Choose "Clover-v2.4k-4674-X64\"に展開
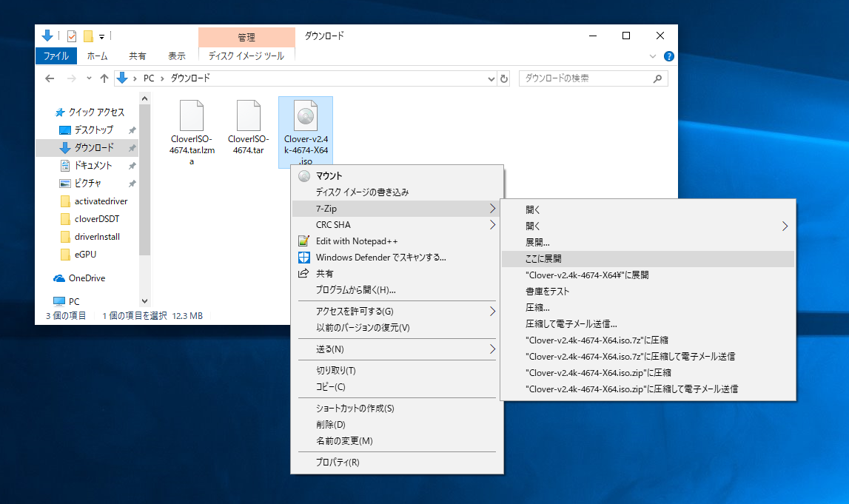 (x=648, y=275)
